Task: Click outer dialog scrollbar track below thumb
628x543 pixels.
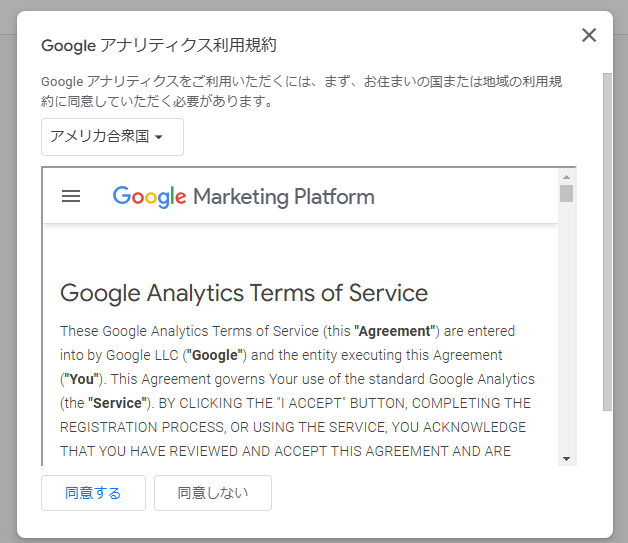Action: coord(607,470)
